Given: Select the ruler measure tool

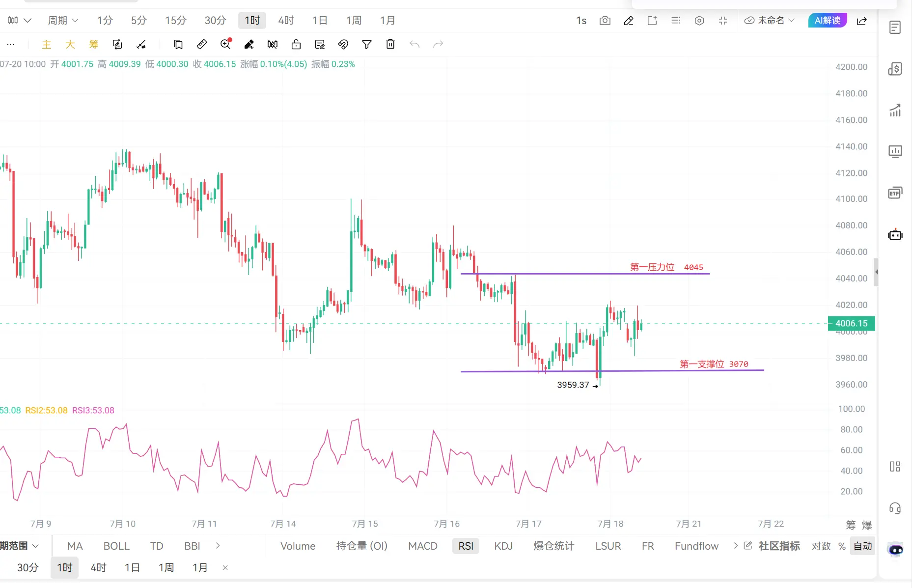Looking at the screenshot, I should [x=202, y=45].
